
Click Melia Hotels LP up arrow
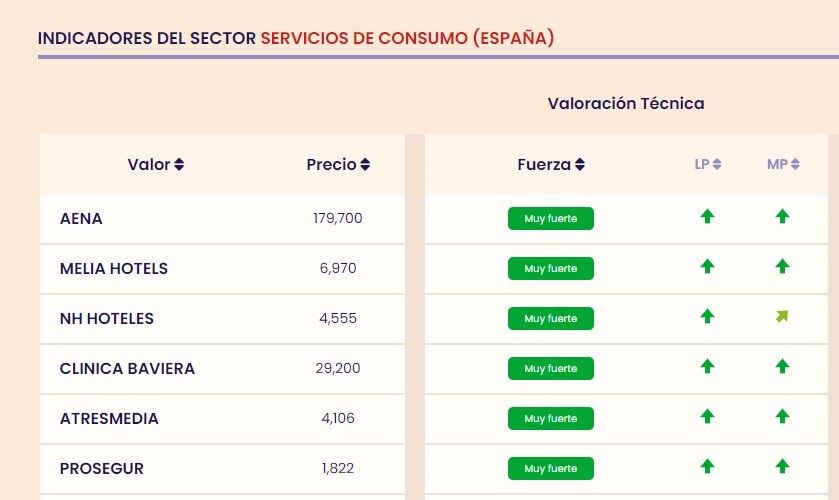point(707,266)
